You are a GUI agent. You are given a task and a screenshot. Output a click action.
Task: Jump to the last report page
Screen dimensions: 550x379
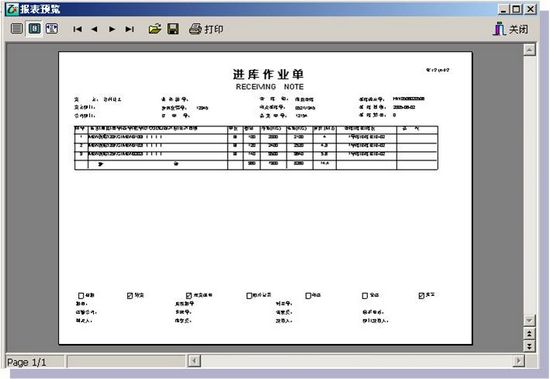pyautogui.click(x=129, y=29)
